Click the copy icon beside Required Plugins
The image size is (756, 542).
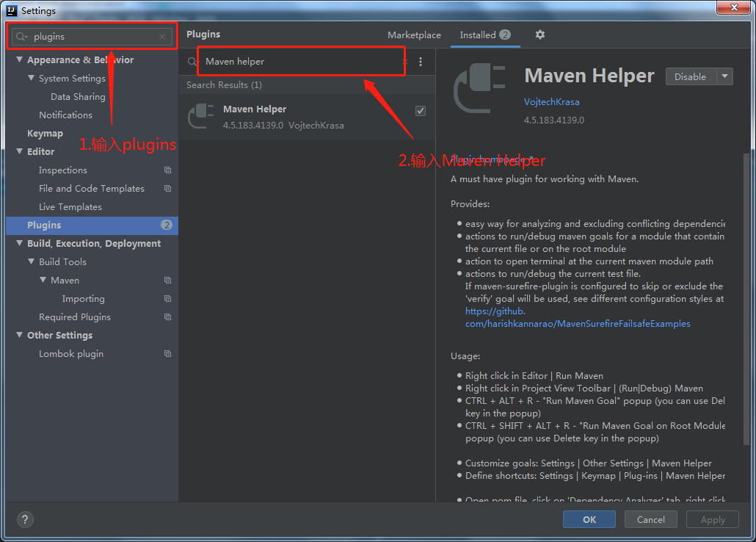[x=167, y=317]
